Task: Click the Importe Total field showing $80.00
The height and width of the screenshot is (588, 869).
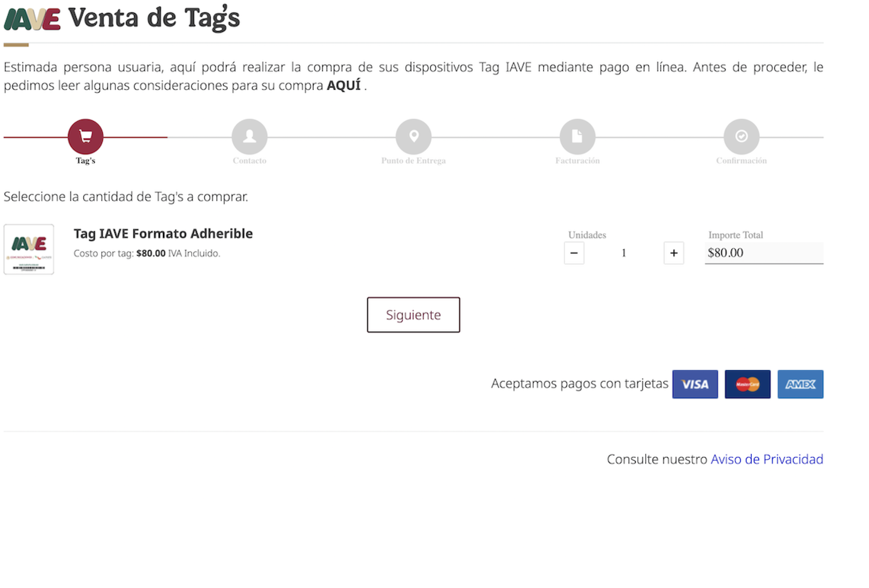Action: 764,253
